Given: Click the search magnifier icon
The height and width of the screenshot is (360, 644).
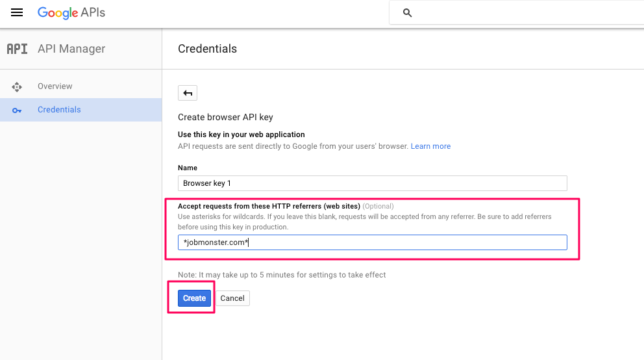Looking at the screenshot, I should 407,13.
